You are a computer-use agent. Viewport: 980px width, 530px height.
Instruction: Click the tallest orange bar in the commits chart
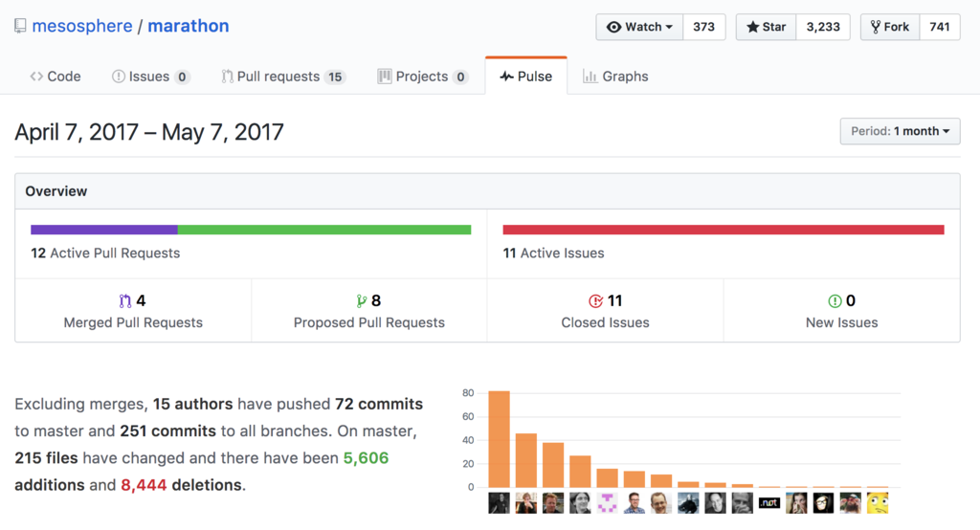tap(499, 439)
